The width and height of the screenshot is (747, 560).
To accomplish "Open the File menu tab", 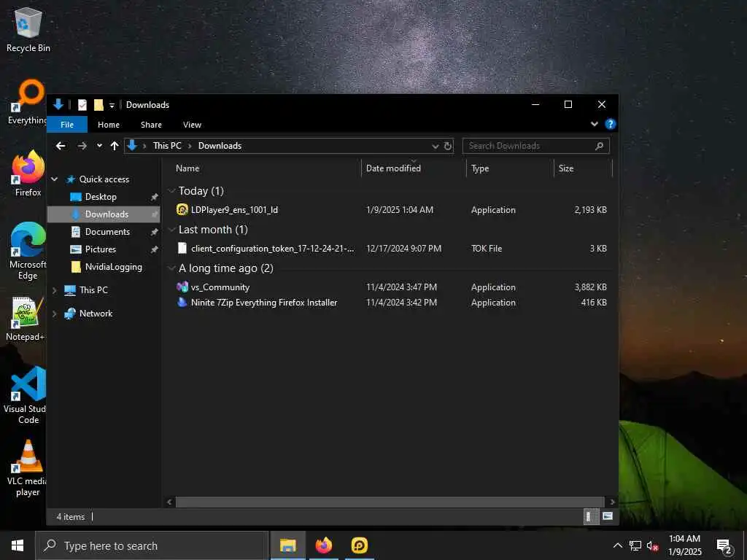I will pyautogui.click(x=67, y=125).
